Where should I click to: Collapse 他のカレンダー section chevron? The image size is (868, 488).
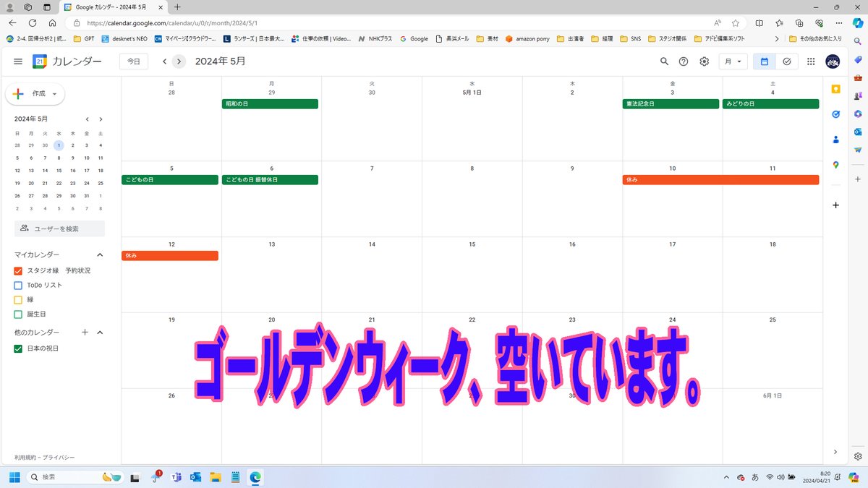pyautogui.click(x=100, y=333)
